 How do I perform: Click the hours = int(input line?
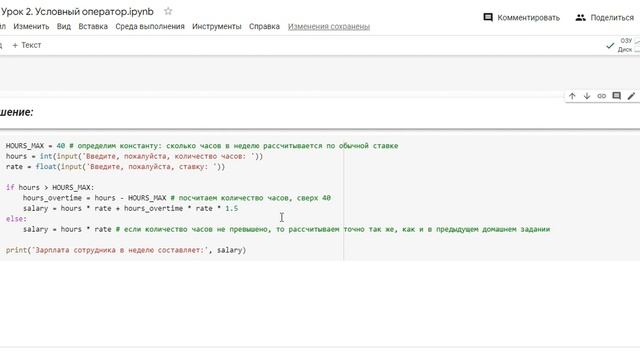pos(134,156)
